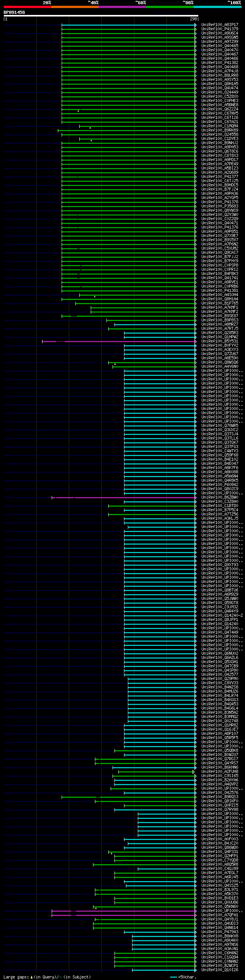
Task: Click the UniRef100_B1P765 entry
Action: click(220, 303)
